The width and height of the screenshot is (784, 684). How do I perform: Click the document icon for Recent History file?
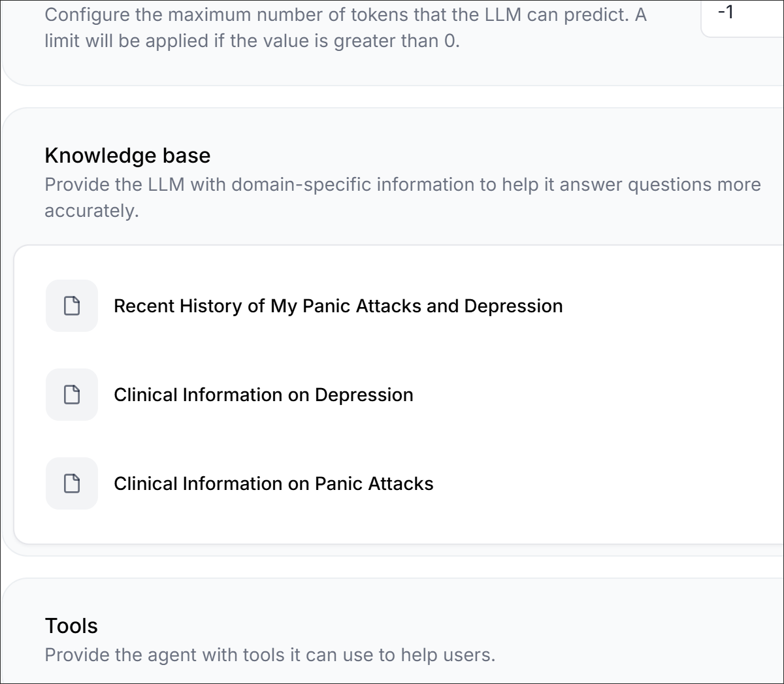point(72,306)
